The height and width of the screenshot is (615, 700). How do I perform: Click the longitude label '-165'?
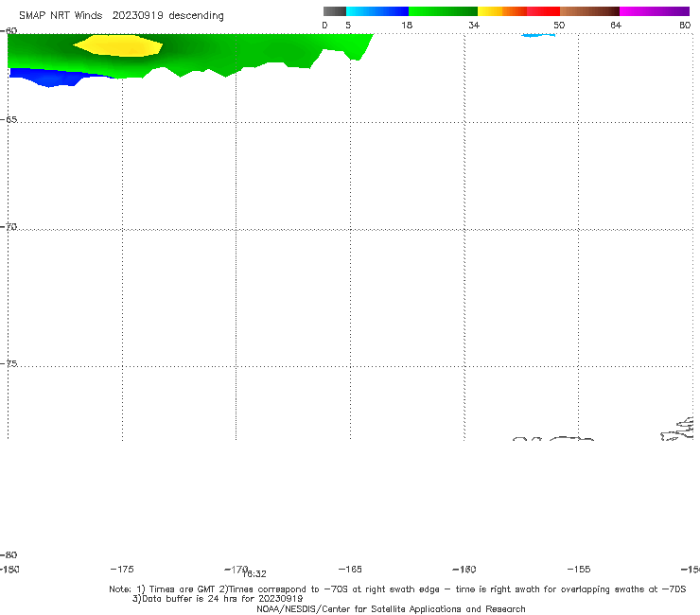pyautogui.click(x=350, y=569)
